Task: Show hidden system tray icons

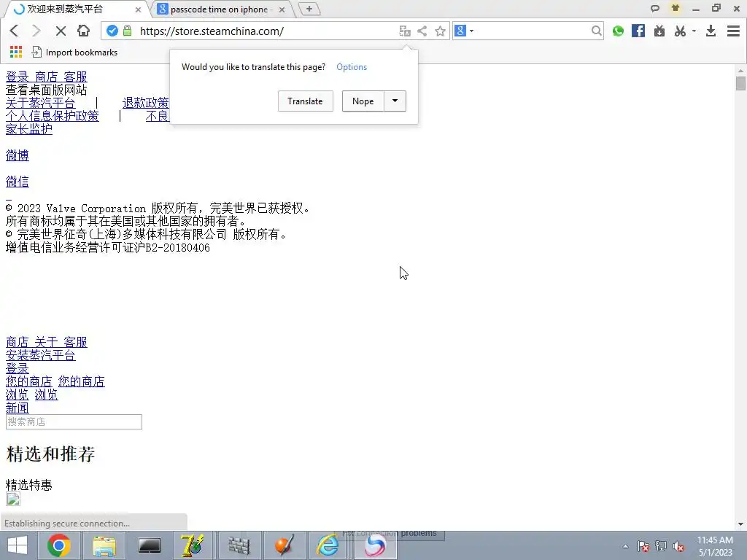Action: point(625,546)
